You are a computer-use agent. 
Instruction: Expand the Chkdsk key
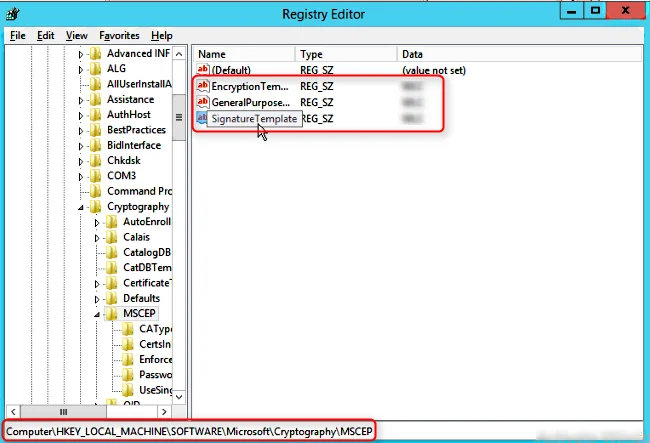81,162
